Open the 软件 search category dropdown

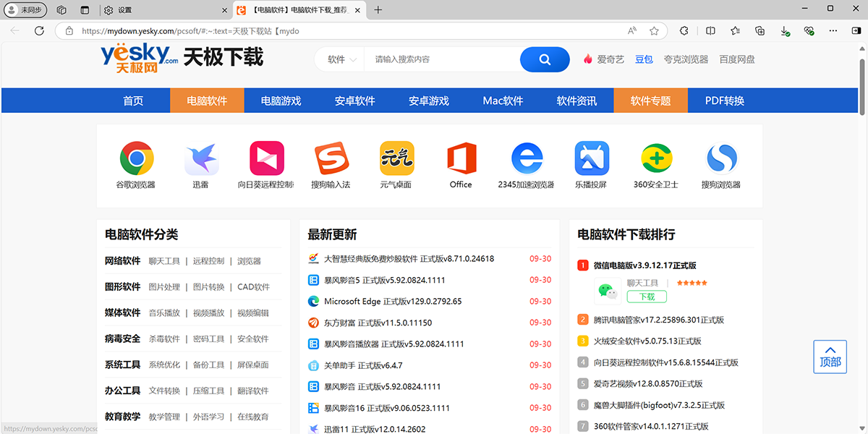339,59
